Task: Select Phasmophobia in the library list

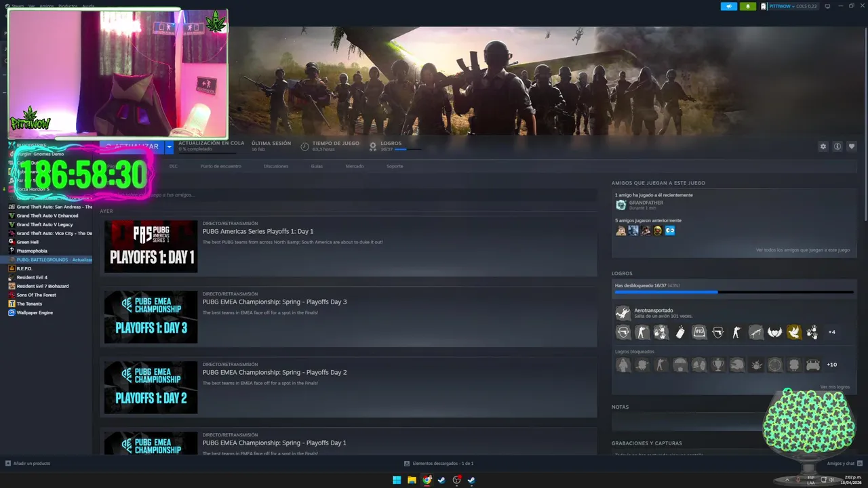Action: click(x=32, y=251)
